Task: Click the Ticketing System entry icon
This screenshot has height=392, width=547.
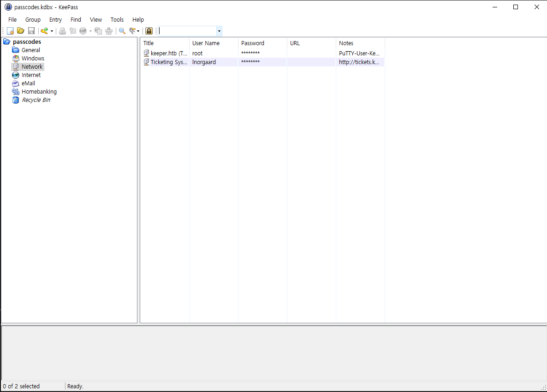Action: coord(147,62)
